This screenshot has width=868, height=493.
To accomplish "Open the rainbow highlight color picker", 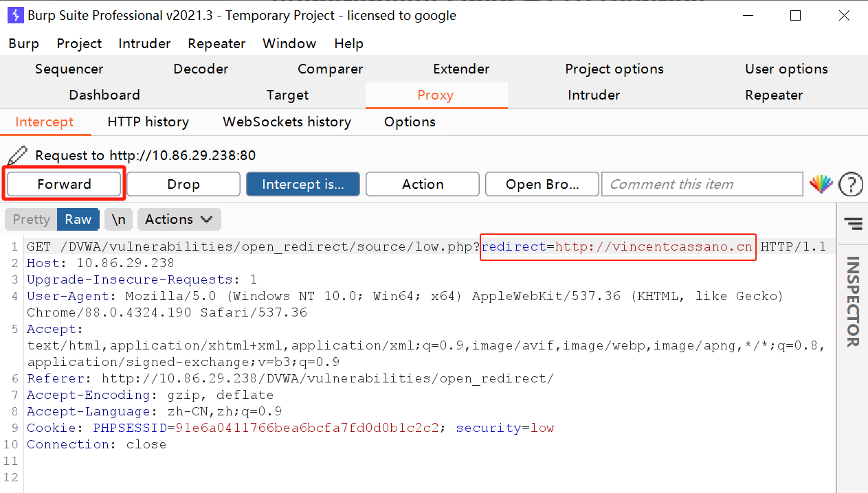I will pos(821,184).
